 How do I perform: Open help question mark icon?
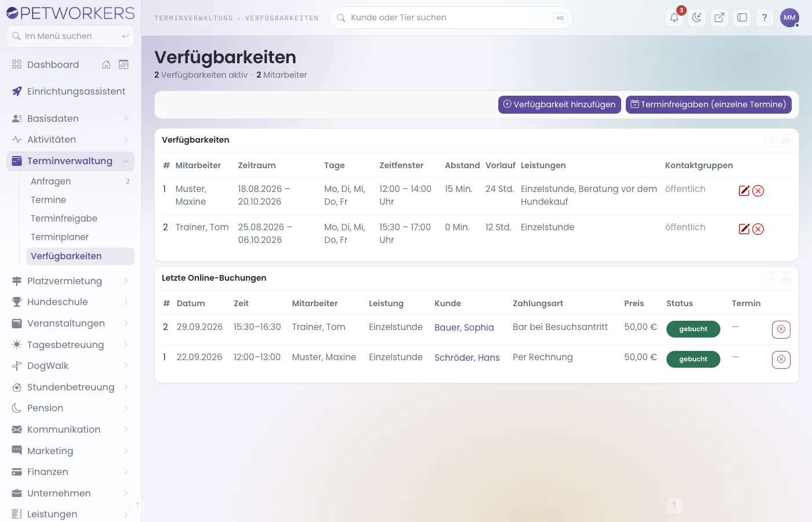[x=764, y=17]
